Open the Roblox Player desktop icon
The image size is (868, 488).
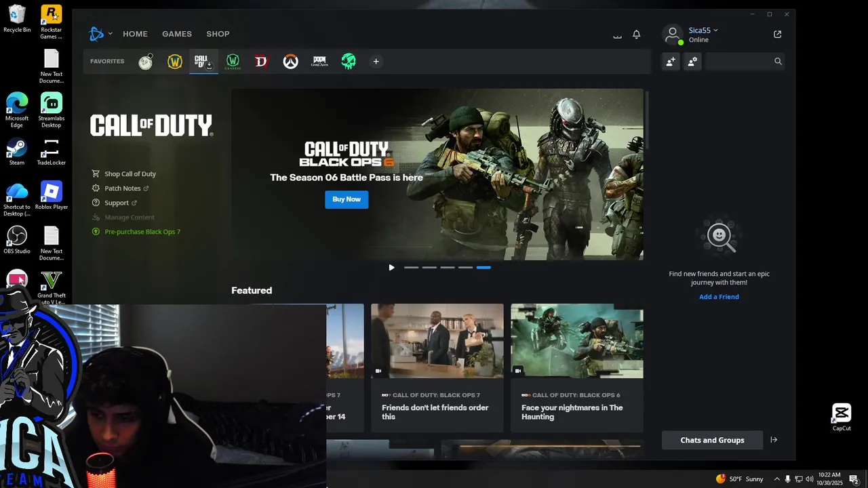pyautogui.click(x=52, y=196)
